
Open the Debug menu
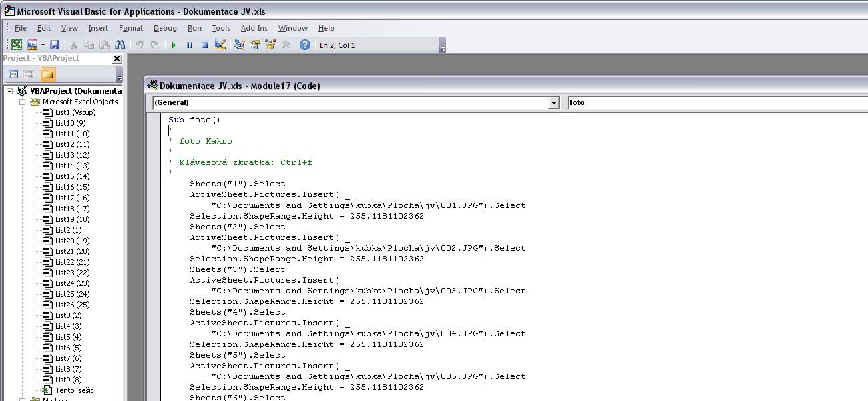coord(165,28)
